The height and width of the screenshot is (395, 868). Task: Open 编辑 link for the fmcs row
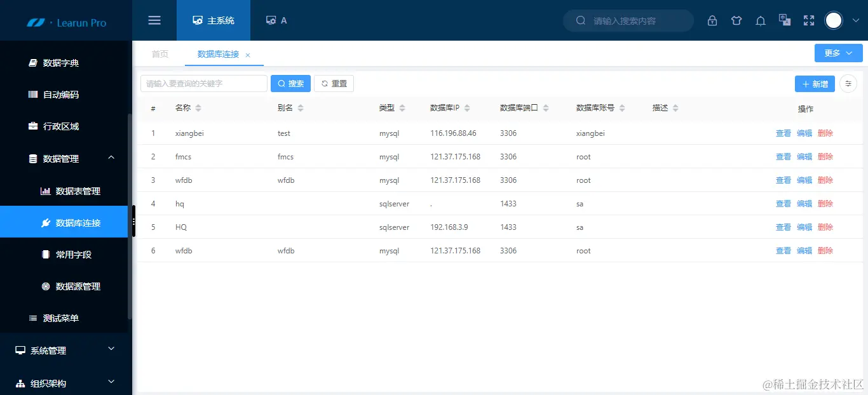[804, 156]
